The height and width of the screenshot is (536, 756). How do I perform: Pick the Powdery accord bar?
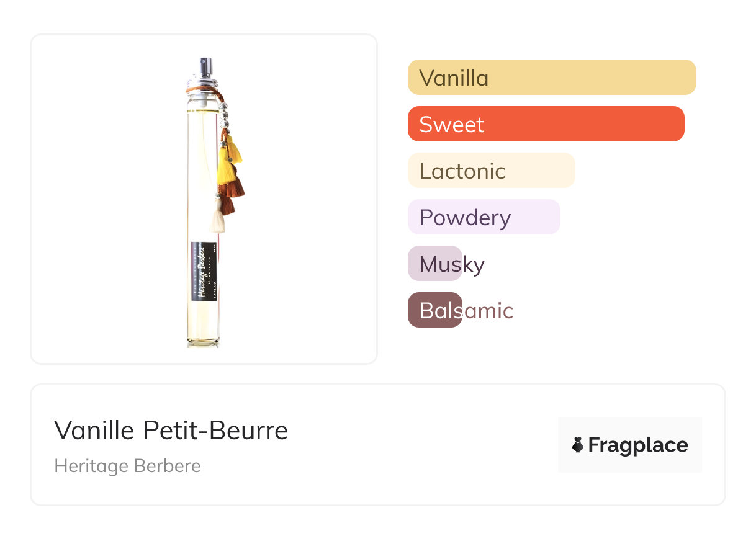coord(484,217)
